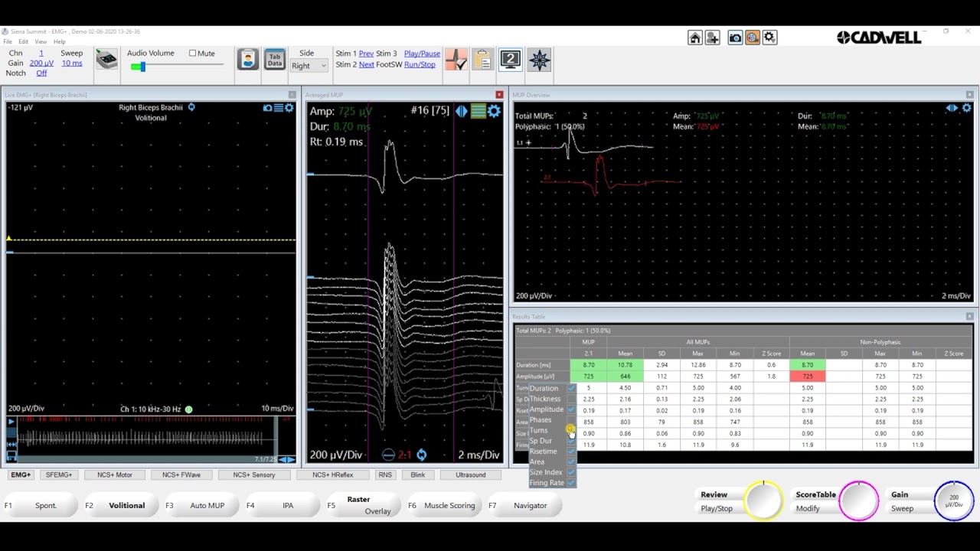Enable the Thickness parameter checkbox
980x551 pixels.
[x=571, y=399]
